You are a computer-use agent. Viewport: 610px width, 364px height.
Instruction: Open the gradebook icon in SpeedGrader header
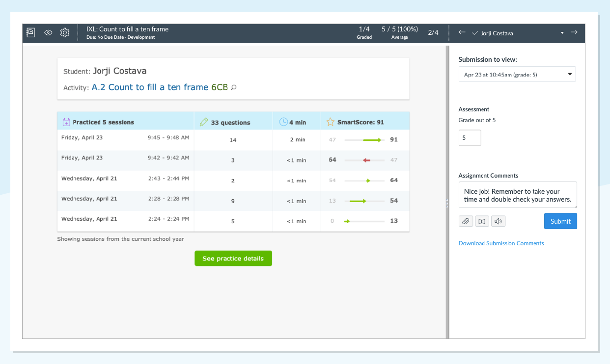click(31, 33)
